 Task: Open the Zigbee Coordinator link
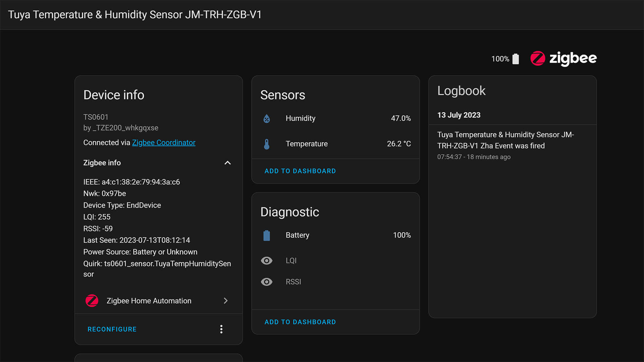164,143
